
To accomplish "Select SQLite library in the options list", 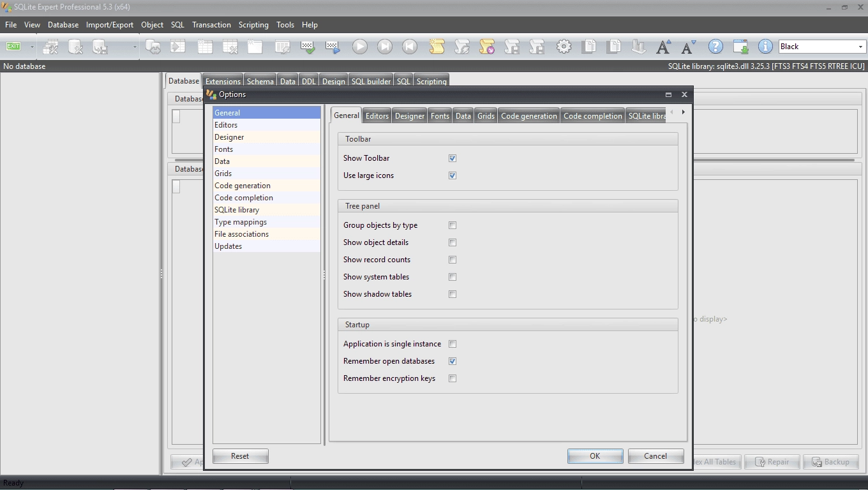I will coord(267,210).
